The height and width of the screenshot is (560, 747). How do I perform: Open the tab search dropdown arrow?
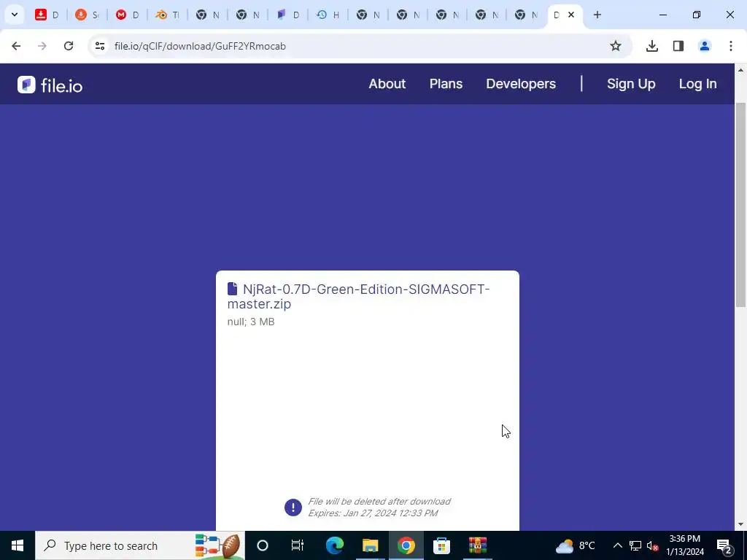(15, 15)
